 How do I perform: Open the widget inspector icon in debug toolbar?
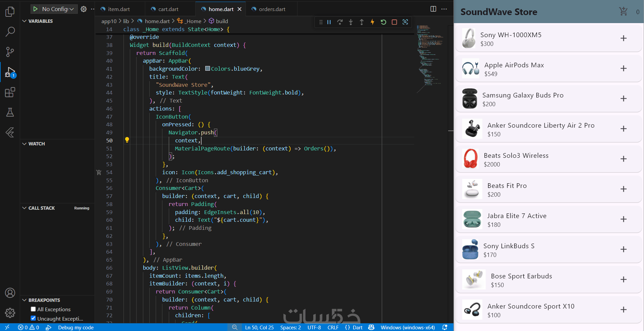click(405, 22)
